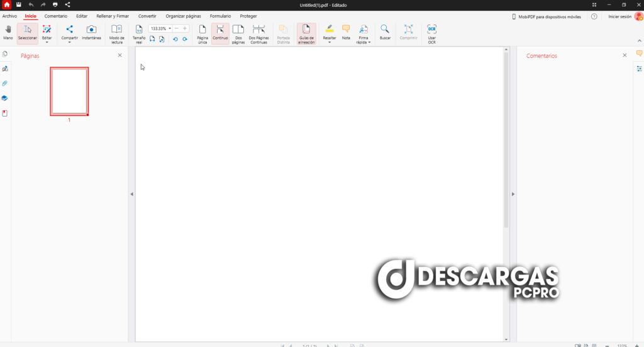Viewport: 644px width, 347px height.
Task: Click Iniciar sesión to sign in
Action: 619,16
